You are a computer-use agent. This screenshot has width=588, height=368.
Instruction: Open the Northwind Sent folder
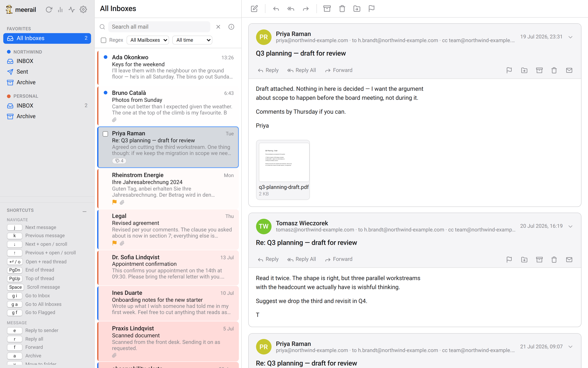(x=47, y=72)
